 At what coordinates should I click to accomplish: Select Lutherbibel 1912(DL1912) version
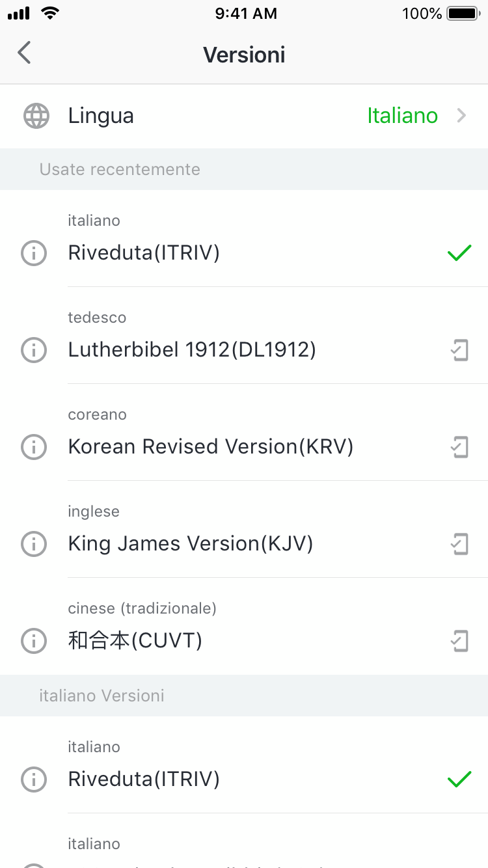point(192,350)
